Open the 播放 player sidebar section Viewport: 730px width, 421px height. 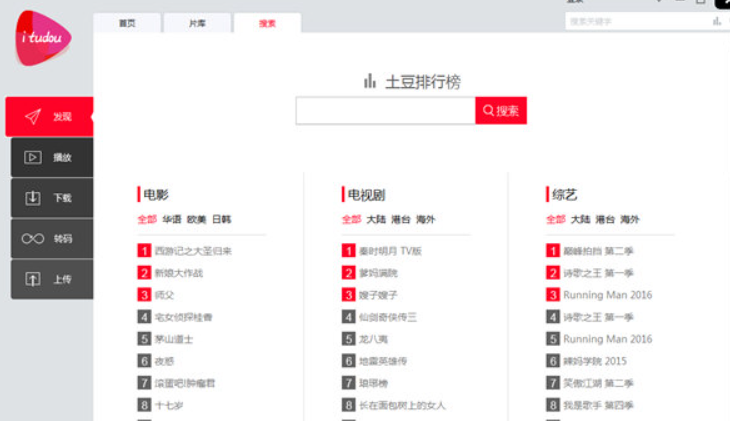pyautogui.click(x=52, y=157)
